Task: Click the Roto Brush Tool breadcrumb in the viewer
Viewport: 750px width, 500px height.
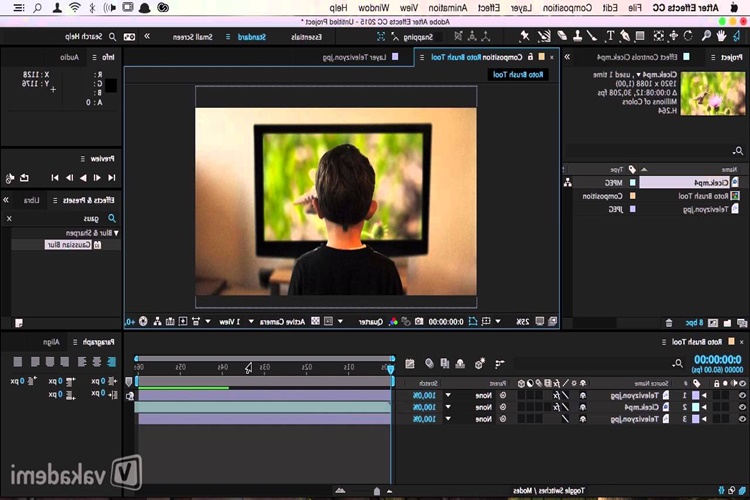Action: 518,75
